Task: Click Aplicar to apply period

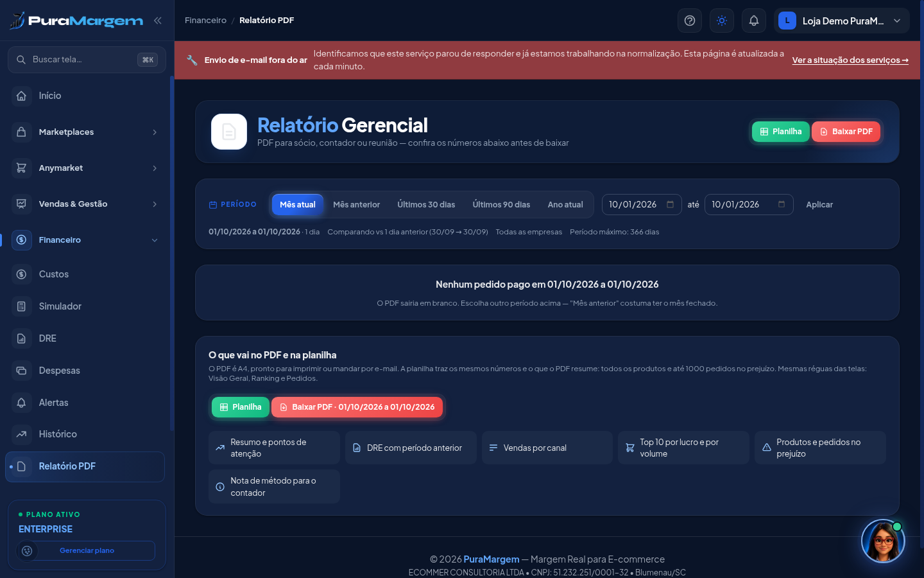Action: (819, 205)
